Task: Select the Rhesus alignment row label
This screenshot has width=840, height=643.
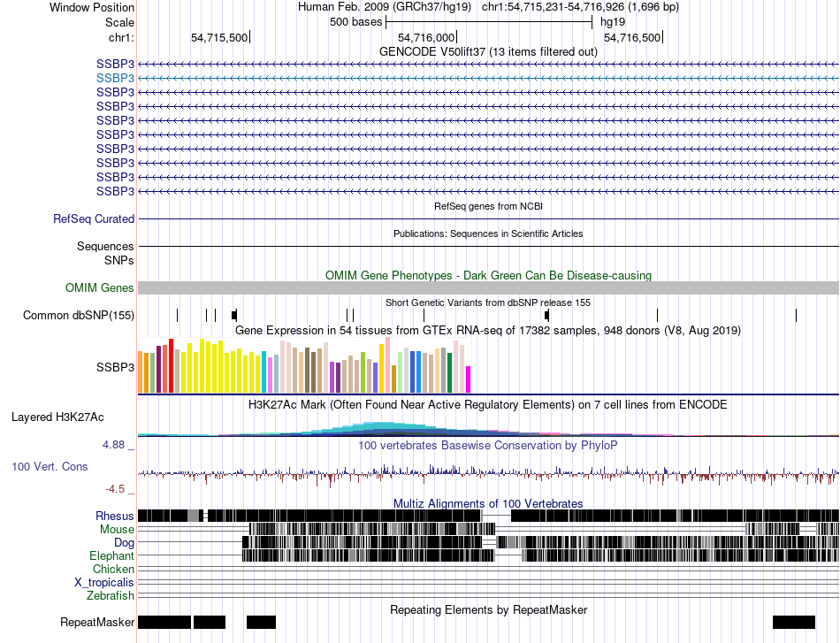Action: coord(115,516)
